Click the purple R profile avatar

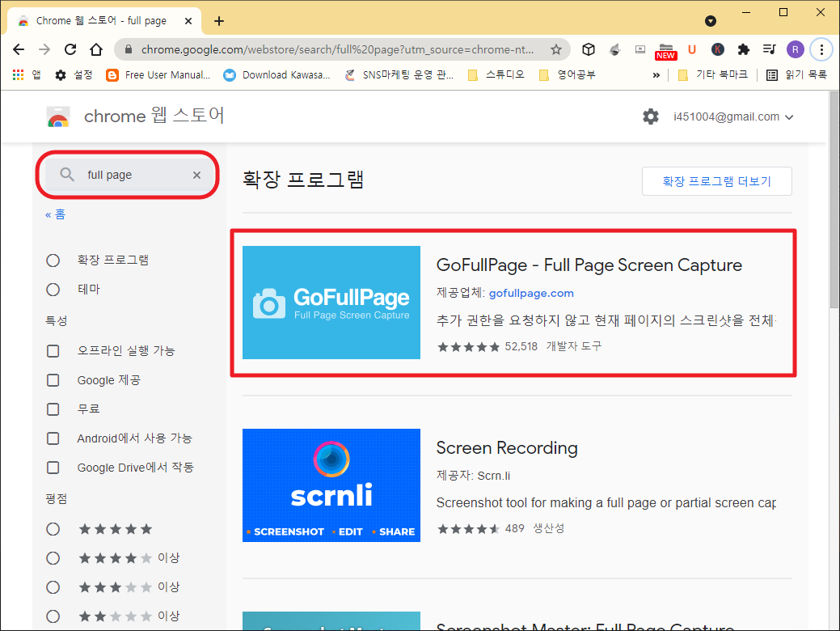point(794,49)
